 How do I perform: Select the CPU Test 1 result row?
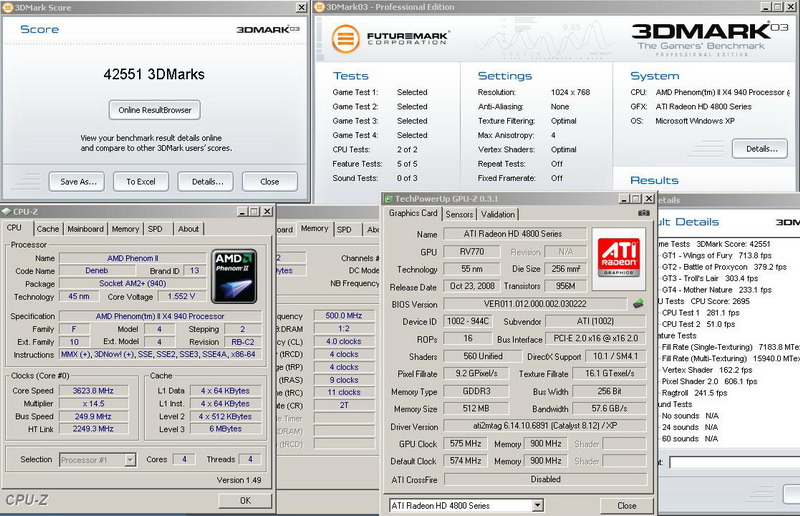(700, 313)
